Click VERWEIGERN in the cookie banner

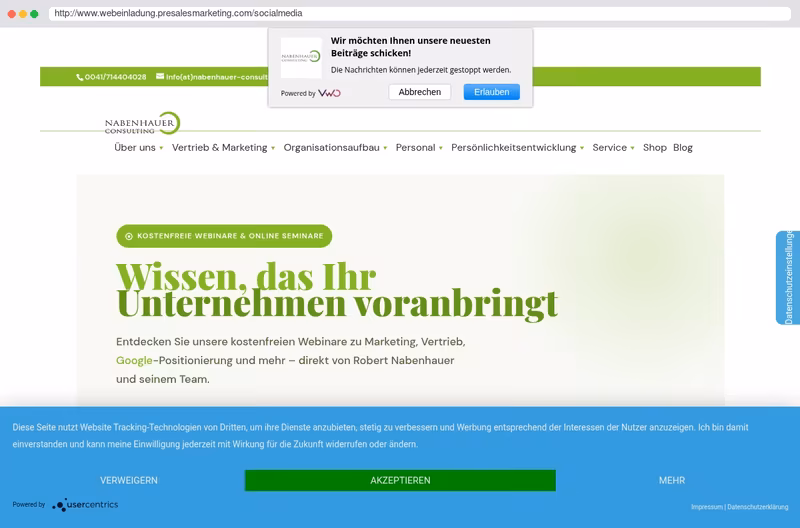129,480
